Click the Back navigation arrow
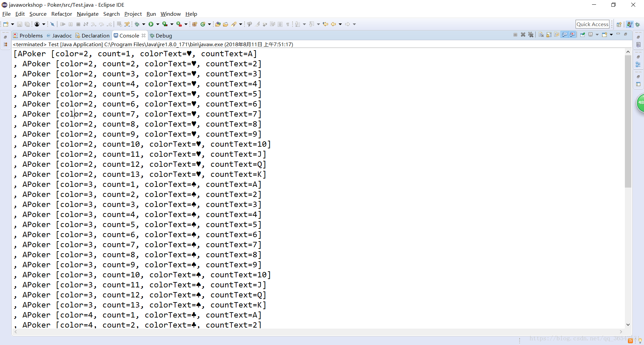The height and width of the screenshot is (345, 644). pos(333,24)
